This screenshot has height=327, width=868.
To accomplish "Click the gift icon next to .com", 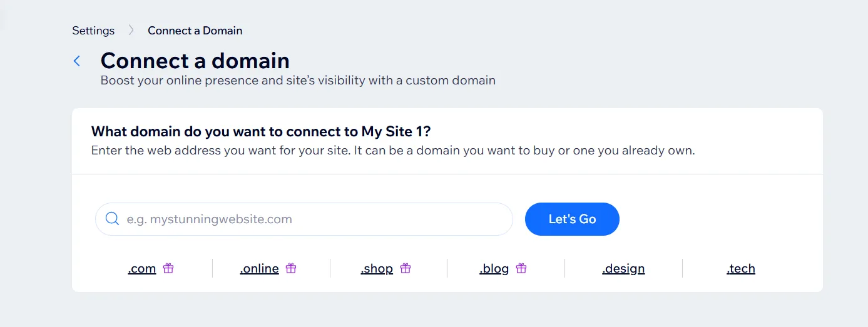I will (x=168, y=268).
